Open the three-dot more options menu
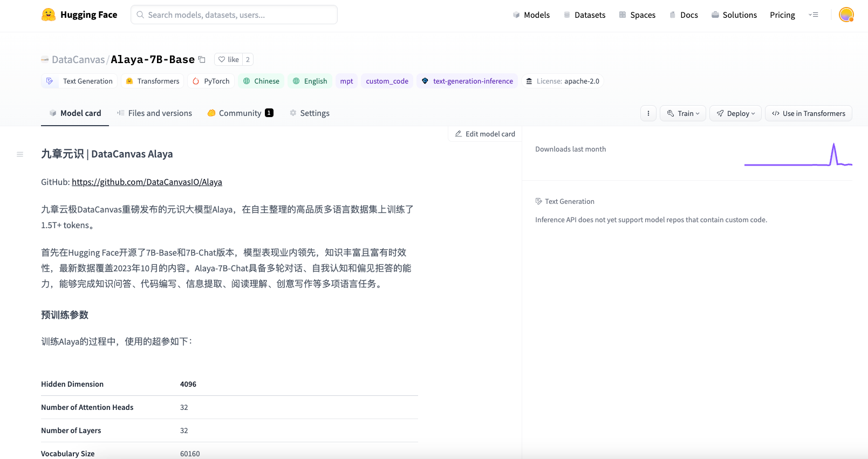 tap(648, 113)
